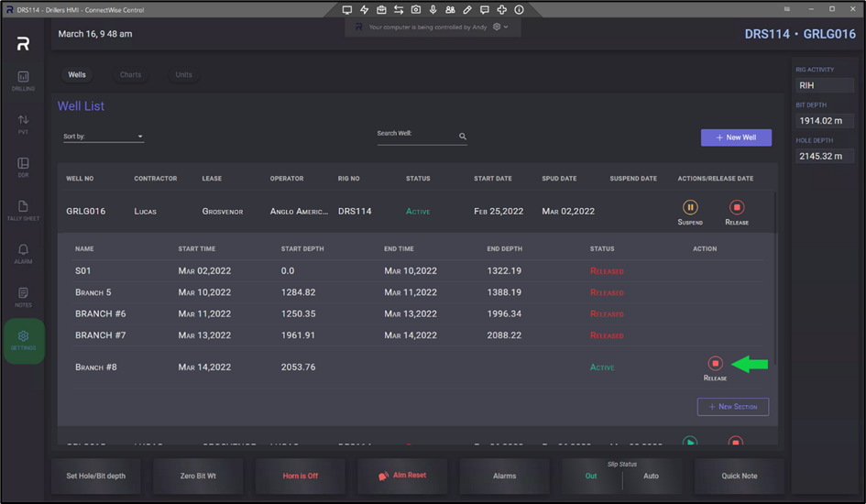
Task: Click the New Well button
Action: tap(736, 137)
